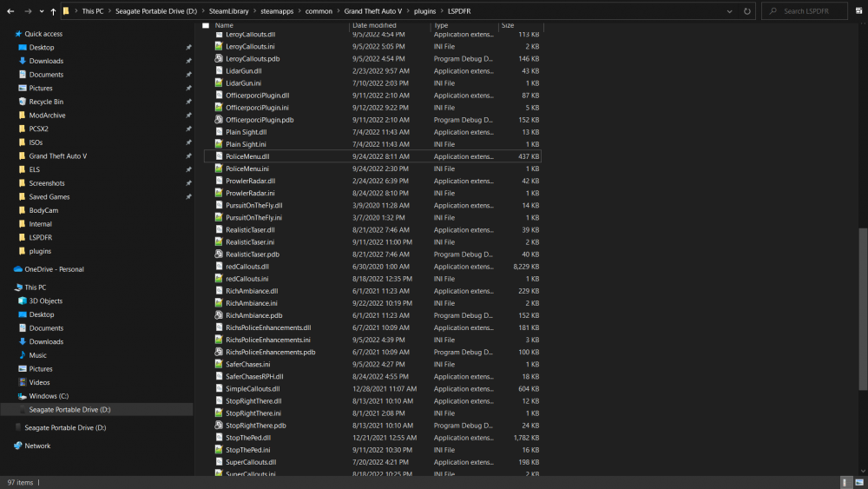Select PursuitOnTheFly.ini file
This screenshot has height=489, width=868.
[253, 218]
